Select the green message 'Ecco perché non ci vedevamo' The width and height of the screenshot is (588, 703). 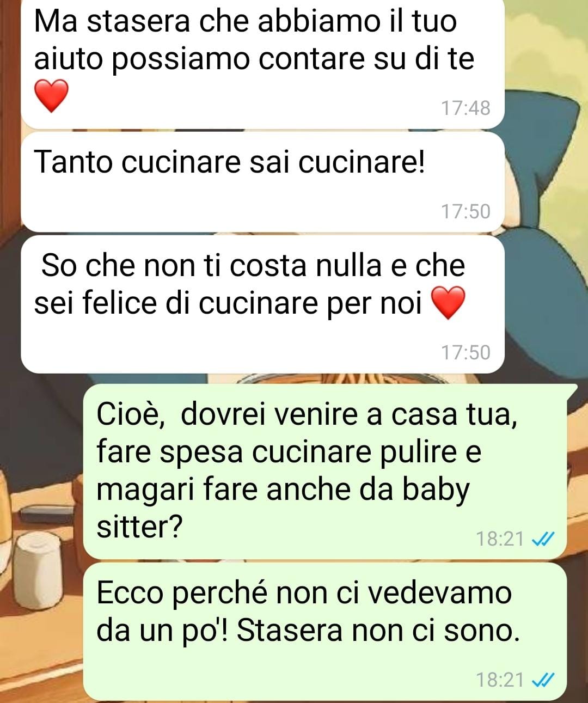pos(325,631)
